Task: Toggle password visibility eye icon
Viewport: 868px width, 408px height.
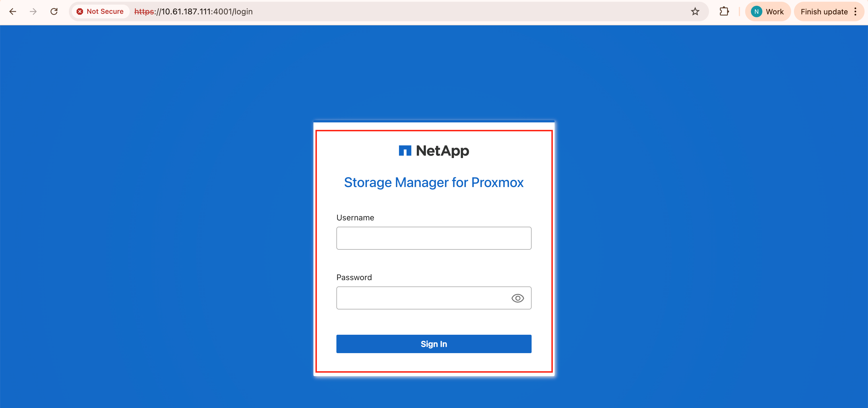Action: tap(517, 298)
